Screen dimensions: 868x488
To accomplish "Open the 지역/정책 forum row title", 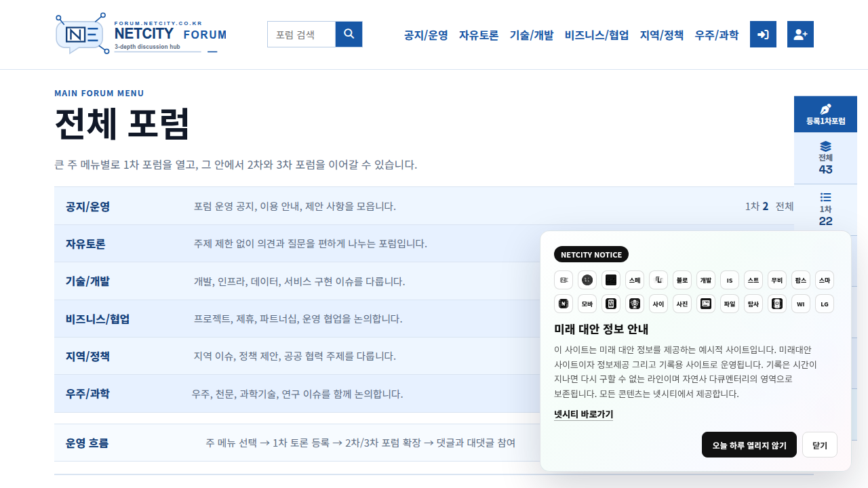I will pyautogui.click(x=87, y=356).
